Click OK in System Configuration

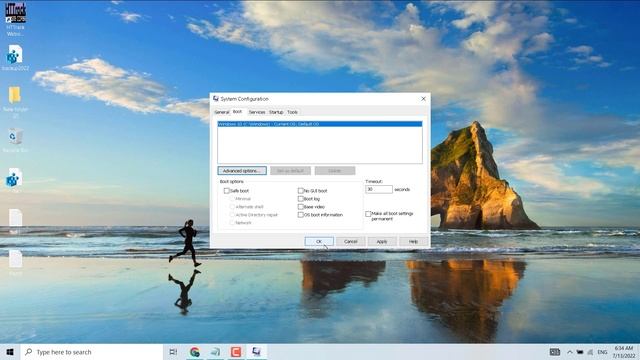[x=319, y=242]
